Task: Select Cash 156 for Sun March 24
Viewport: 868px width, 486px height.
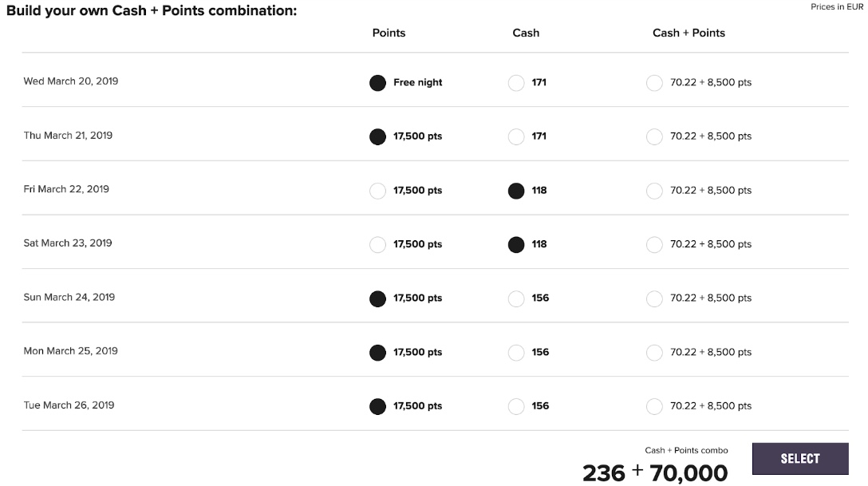Action: point(516,299)
